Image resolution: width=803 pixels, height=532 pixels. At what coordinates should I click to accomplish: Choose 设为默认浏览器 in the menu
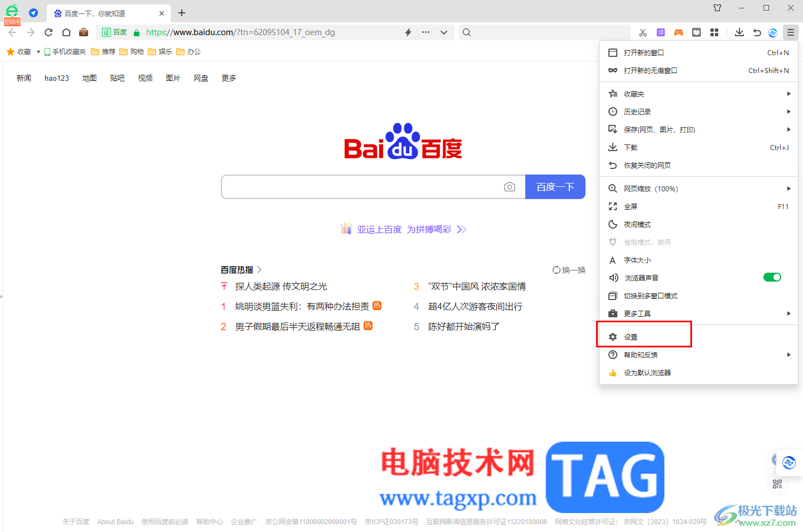click(699, 373)
